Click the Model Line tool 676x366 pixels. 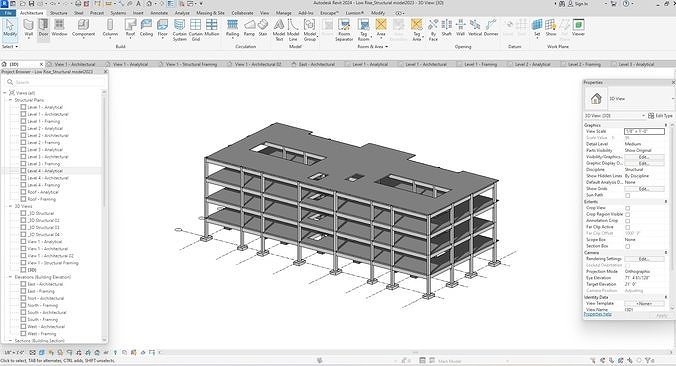(293, 30)
